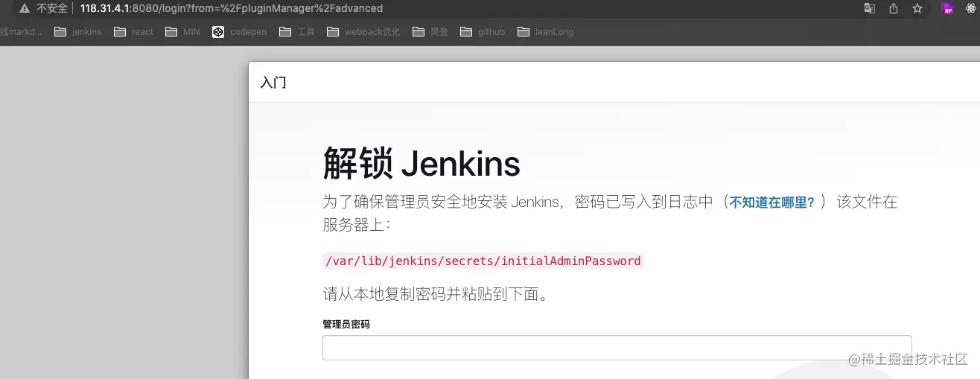Focus the 管理员密码 password input field

(x=617, y=348)
